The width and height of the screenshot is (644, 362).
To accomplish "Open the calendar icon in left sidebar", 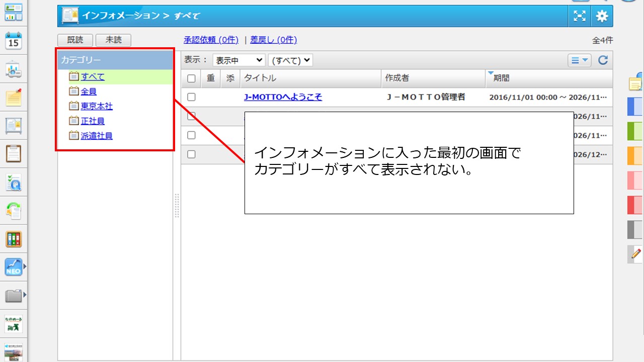I will tap(14, 41).
